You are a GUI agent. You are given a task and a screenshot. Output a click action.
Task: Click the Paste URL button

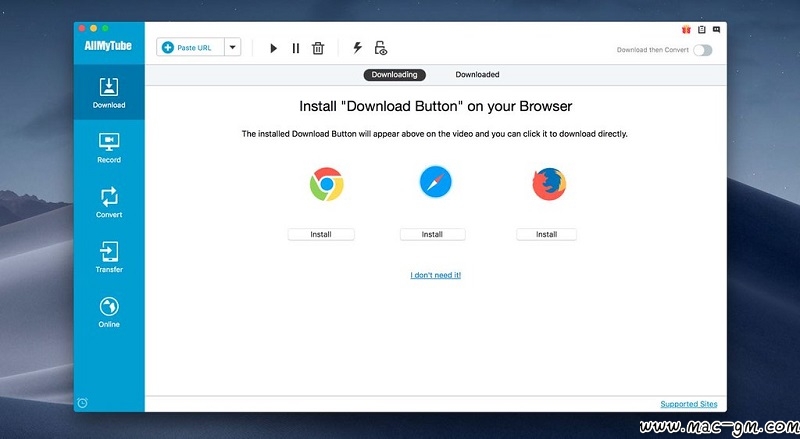pyautogui.click(x=190, y=47)
